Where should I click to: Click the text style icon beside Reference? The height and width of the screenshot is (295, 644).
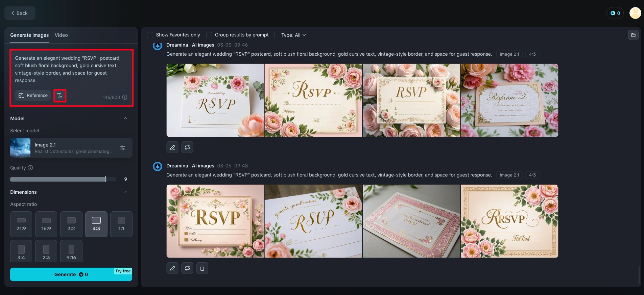[x=59, y=96]
